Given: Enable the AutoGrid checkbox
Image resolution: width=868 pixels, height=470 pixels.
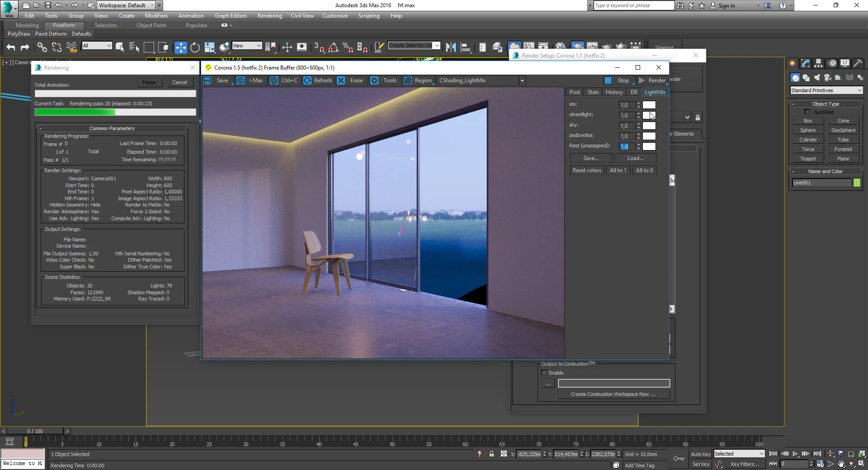Looking at the screenshot, I should 807,112.
